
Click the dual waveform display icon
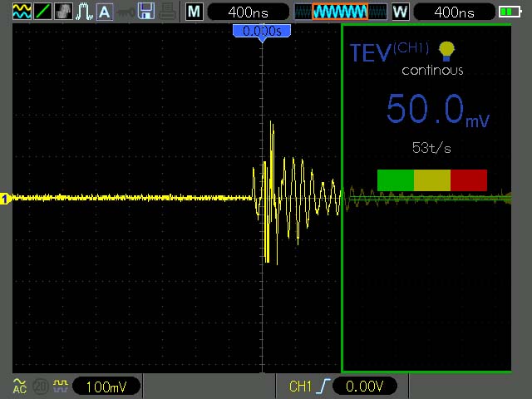22,12
